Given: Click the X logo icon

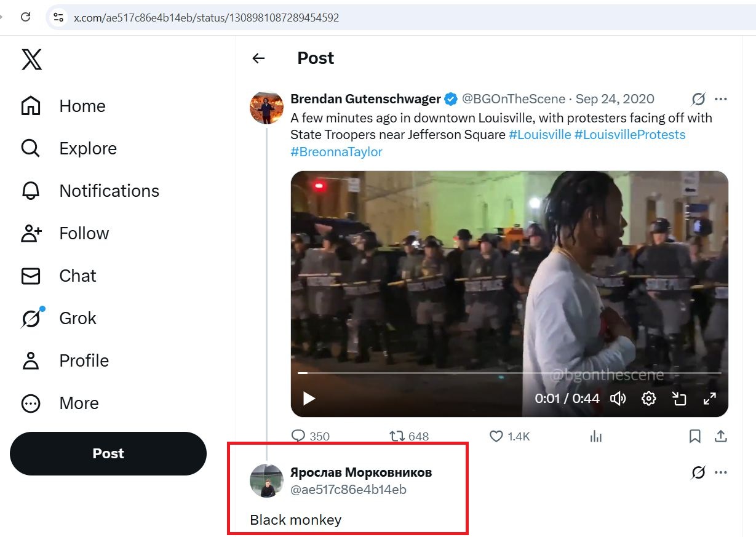Looking at the screenshot, I should pyautogui.click(x=32, y=60).
